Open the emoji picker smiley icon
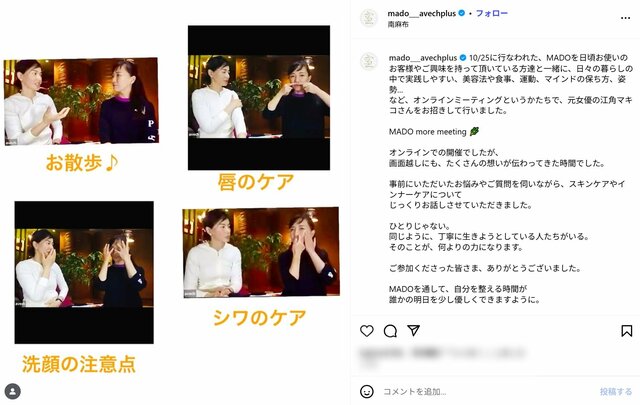Viewport: 640px width, 405px height. pyautogui.click(x=367, y=392)
